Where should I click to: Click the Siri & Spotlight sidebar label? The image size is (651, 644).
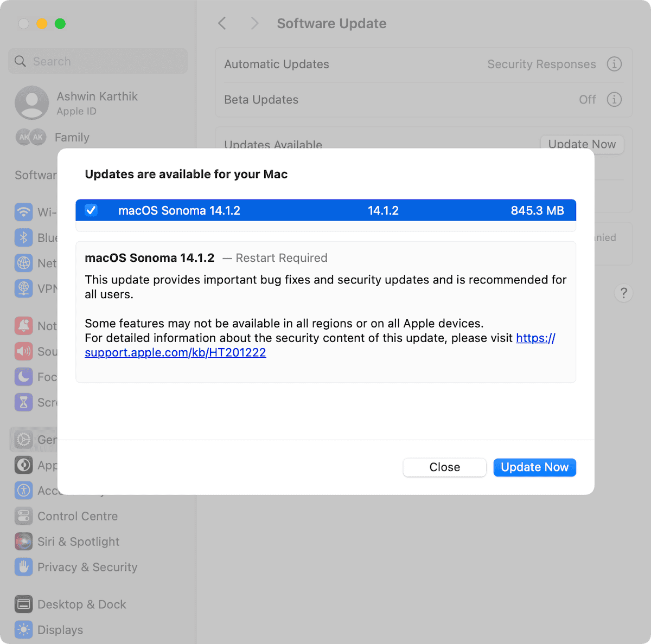click(79, 542)
